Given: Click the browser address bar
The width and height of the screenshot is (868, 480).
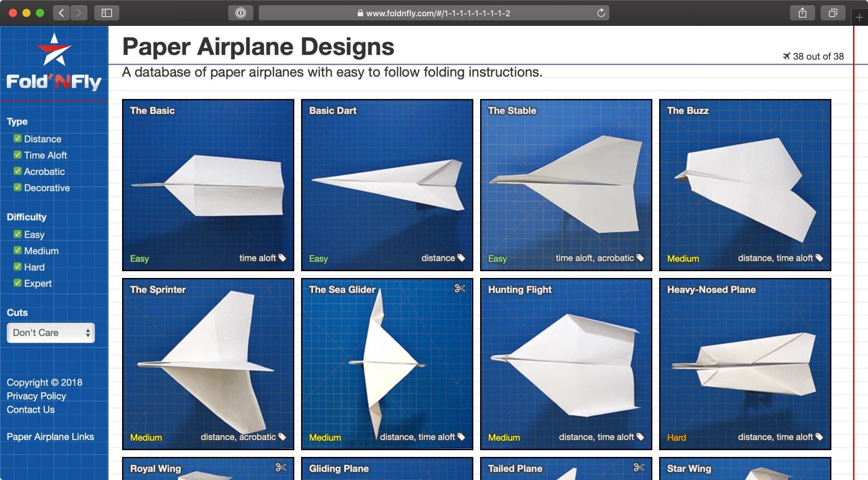Looking at the screenshot, I should pos(434,13).
